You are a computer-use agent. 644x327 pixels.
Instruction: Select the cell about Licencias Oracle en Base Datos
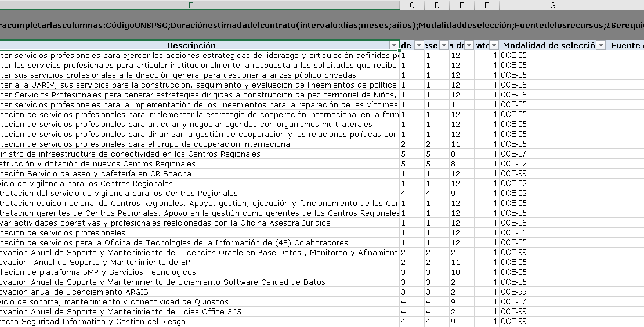tap(200, 252)
